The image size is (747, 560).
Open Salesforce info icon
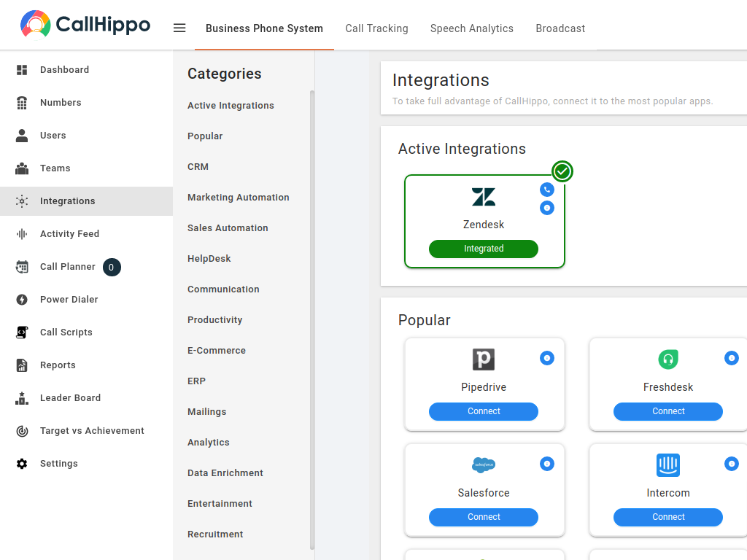tap(547, 464)
